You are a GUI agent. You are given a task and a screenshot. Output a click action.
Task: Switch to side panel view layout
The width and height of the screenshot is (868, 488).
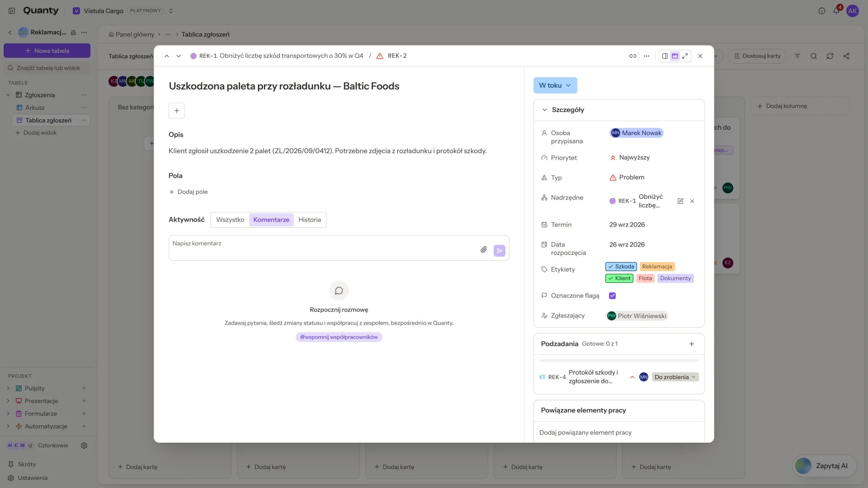pyautogui.click(x=665, y=56)
